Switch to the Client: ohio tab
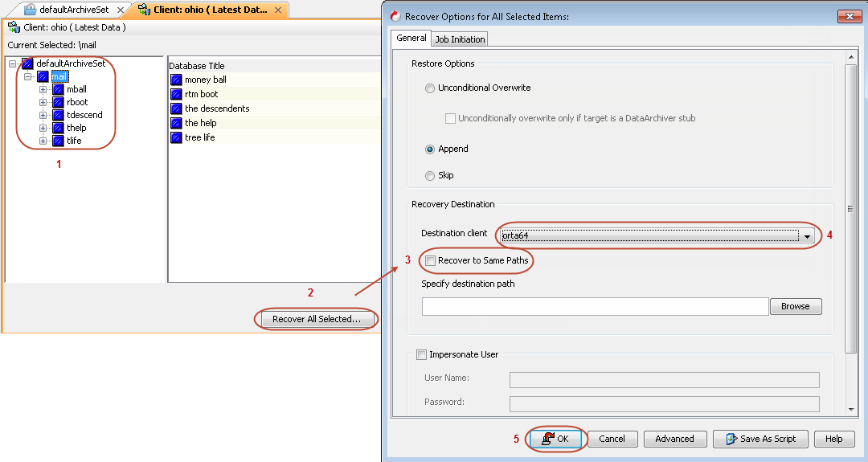This screenshot has height=462, width=868. 211,10
